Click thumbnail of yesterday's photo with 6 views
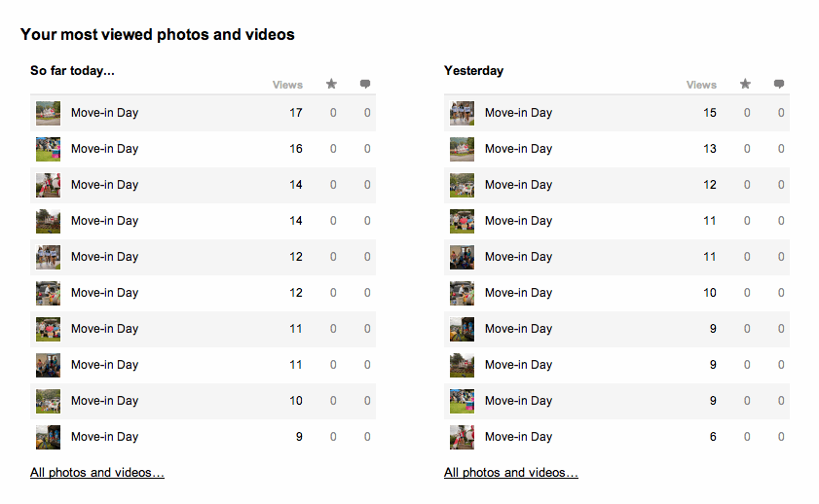 [x=462, y=437]
